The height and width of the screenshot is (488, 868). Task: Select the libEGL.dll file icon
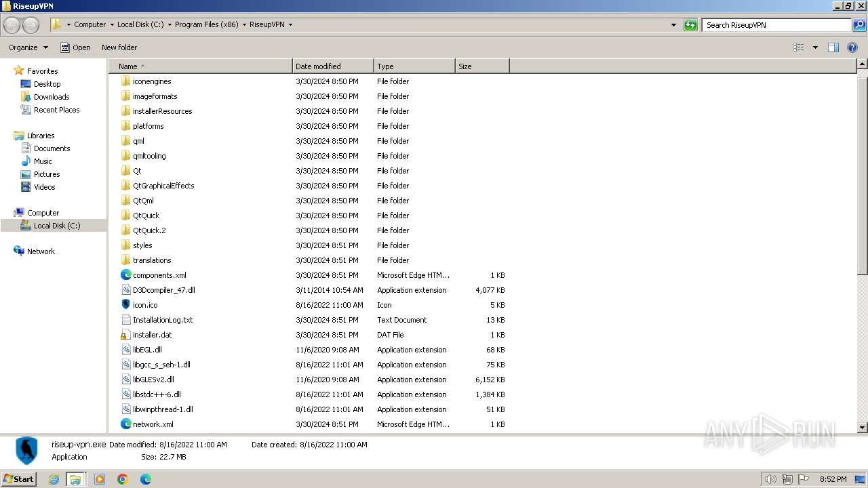(125, 350)
